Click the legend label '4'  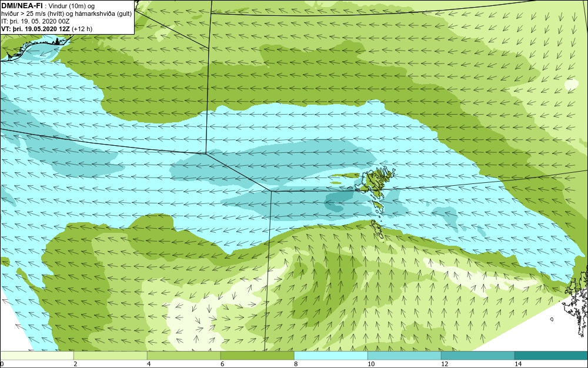[x=149, y=364]
